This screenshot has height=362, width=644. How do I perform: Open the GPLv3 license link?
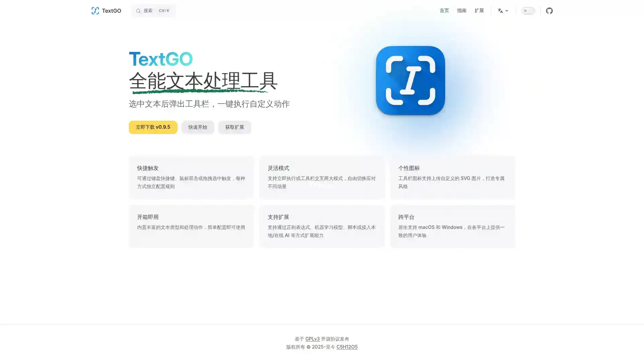(312, 339)
